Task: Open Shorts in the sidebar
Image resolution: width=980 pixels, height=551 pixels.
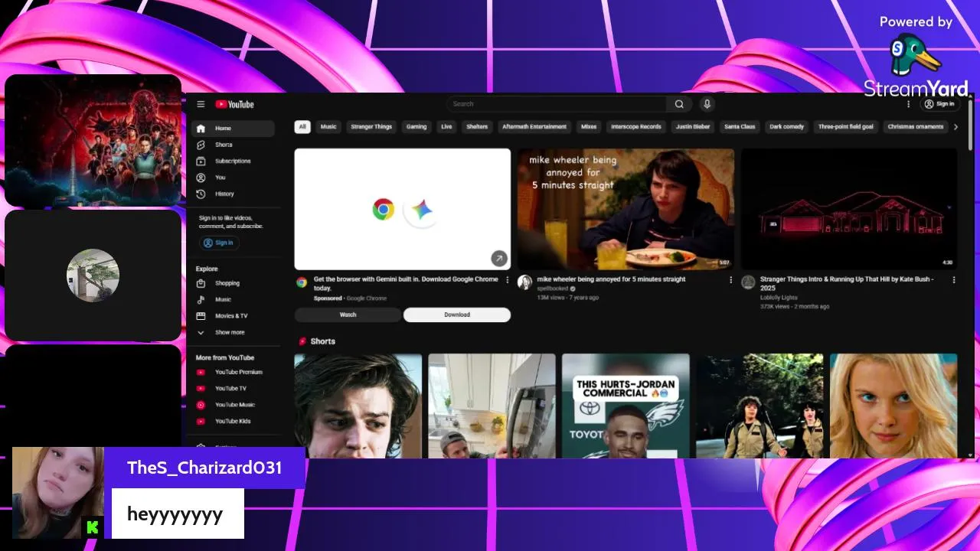Action: tap(233, 145)
